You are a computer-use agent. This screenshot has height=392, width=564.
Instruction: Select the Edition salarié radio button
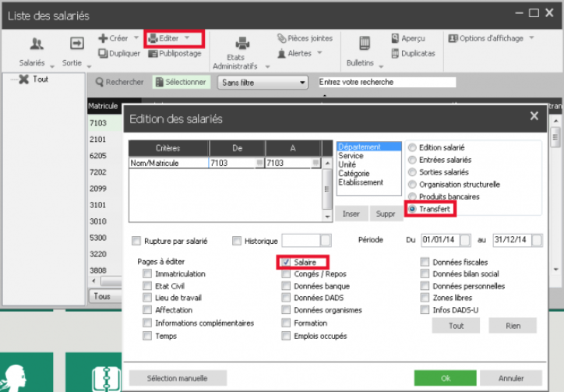click(412, 148)
